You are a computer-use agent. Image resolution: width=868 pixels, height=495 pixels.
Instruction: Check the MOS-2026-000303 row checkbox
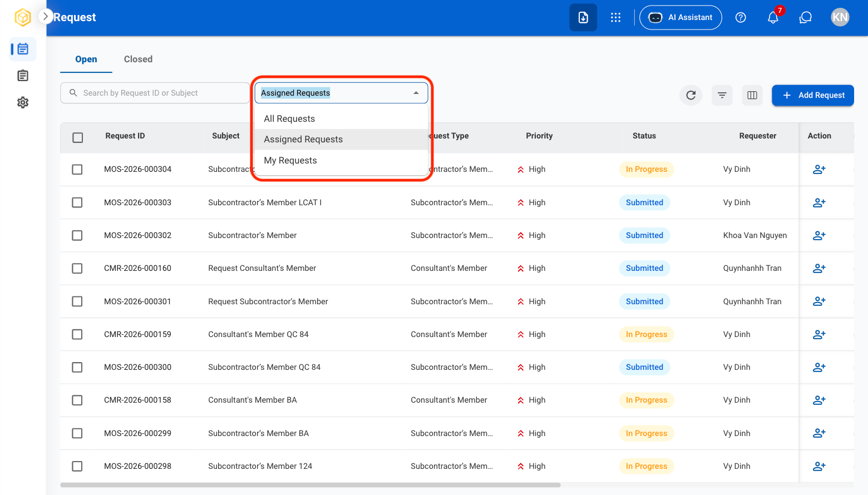click(77, 202)
